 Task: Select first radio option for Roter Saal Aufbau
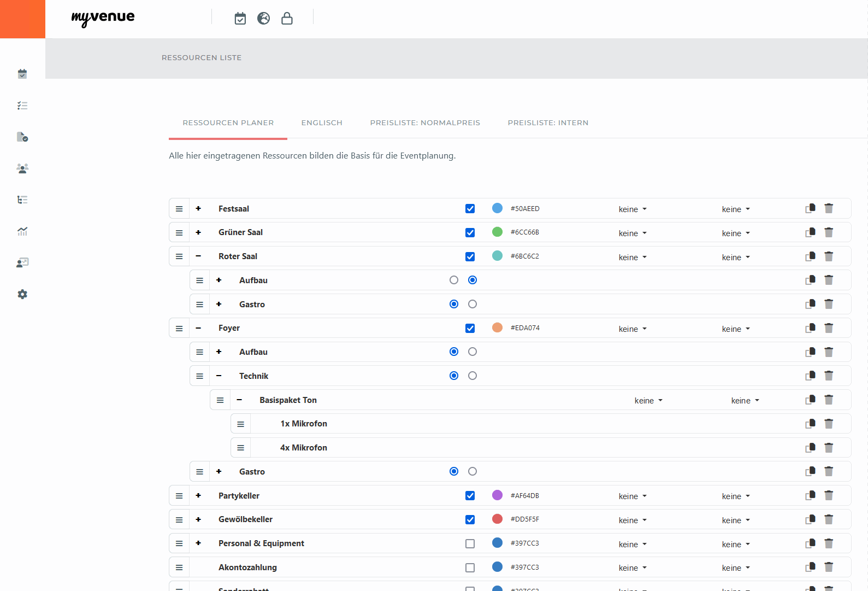click(454, 280)
